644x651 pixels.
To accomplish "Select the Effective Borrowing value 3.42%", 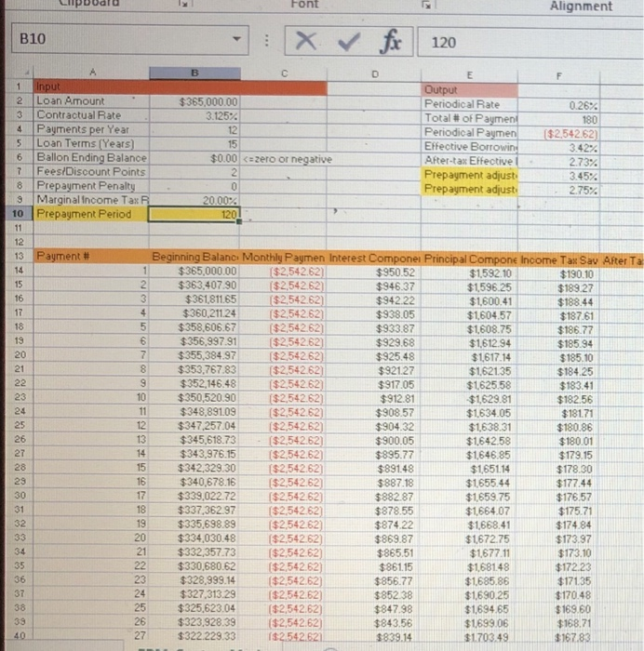I will coord(558,148).
